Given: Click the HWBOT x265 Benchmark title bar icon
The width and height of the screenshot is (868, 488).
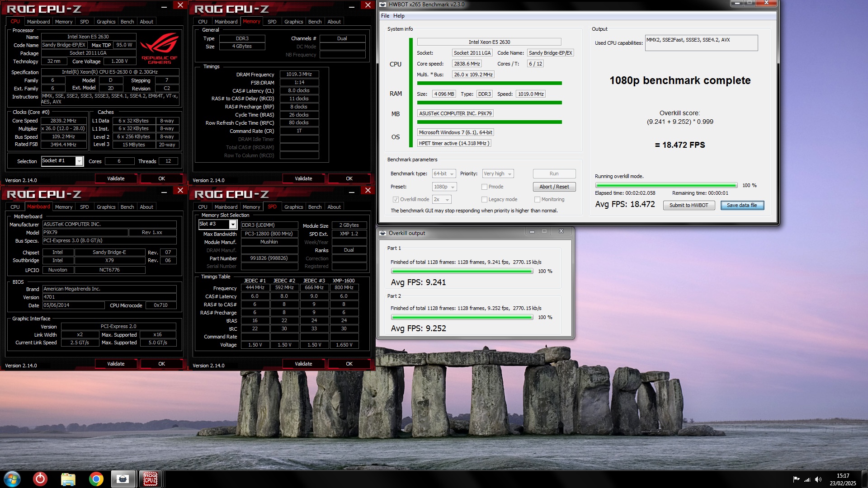Looking at the screenshot, I should coord(383,5).
